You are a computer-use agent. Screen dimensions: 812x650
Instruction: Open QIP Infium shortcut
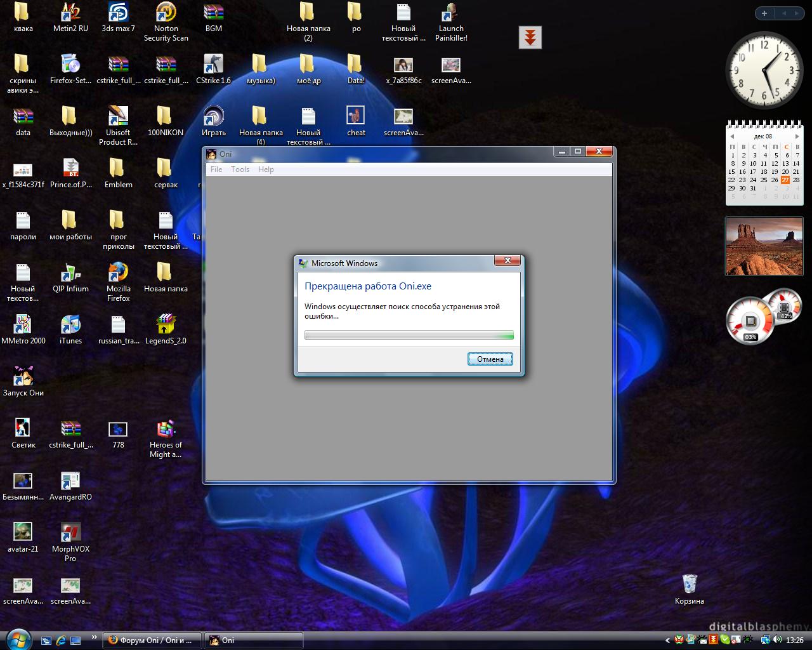click(70, 273)
